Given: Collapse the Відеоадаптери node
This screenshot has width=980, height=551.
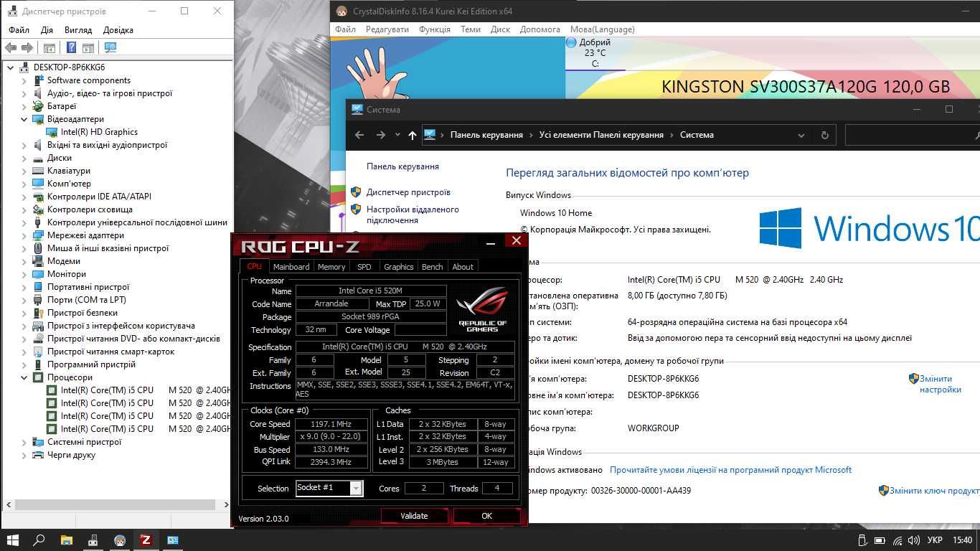Looking at the screenshot, I should tap(24, 119).
